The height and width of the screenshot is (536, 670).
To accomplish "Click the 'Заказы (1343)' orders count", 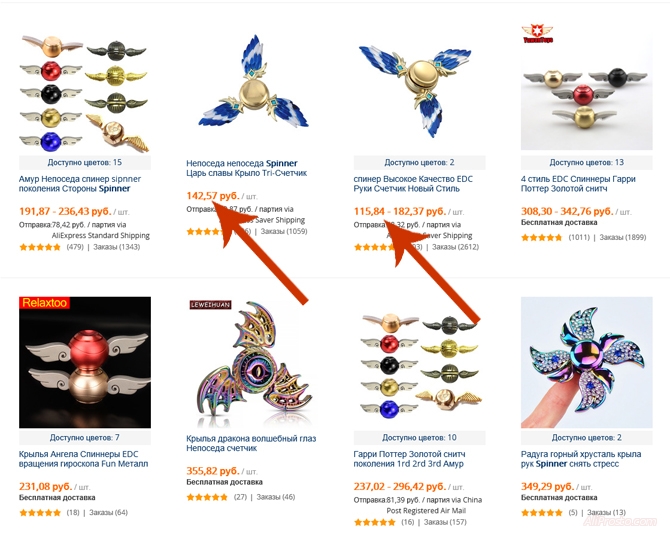I will coord(117,247).
